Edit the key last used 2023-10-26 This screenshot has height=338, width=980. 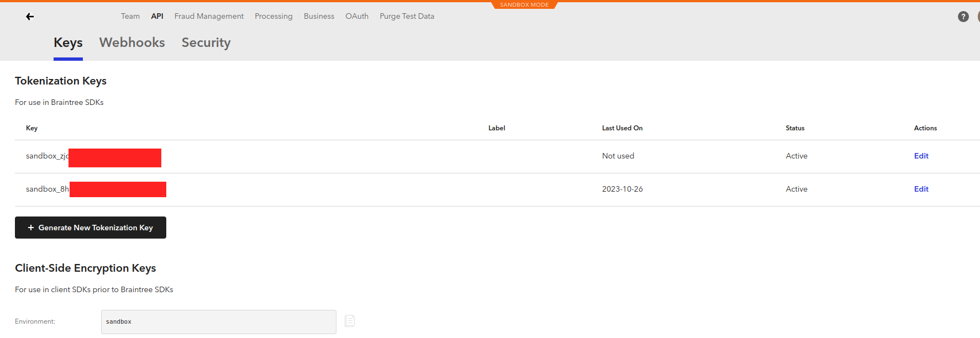[x=921, y=189]
